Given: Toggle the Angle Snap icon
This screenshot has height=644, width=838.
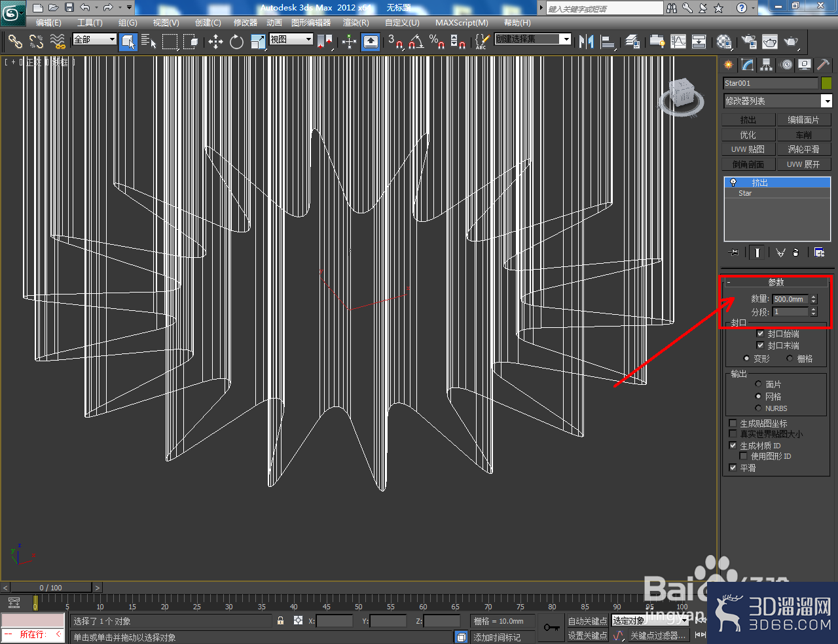Looking at the screenshot, I should pos(416,42).
